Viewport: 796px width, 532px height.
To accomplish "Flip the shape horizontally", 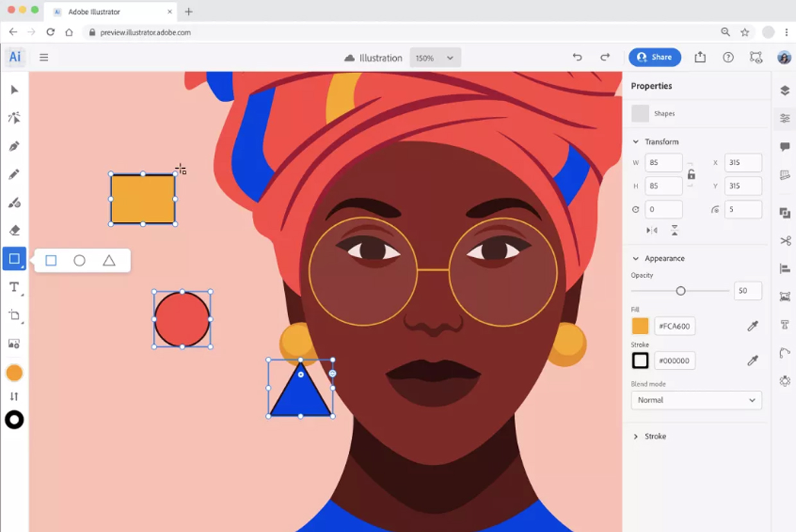I will click(x=652, y=230).
